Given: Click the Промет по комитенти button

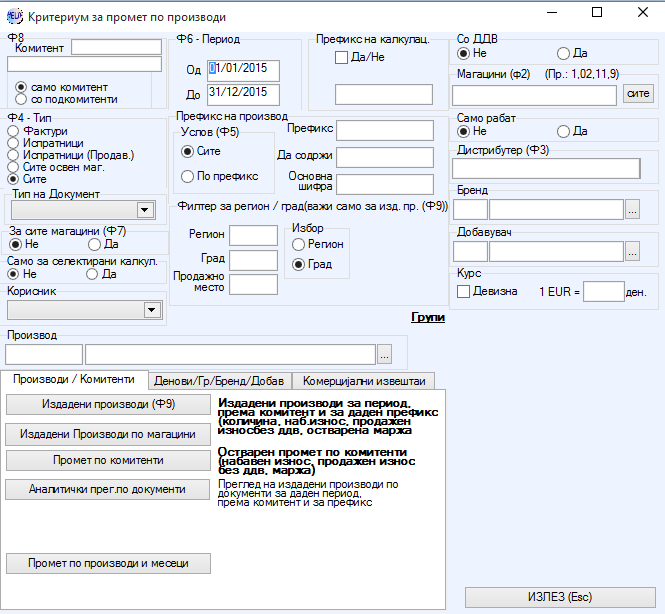Looking at the screenshot, I should [x=108, y=460].
